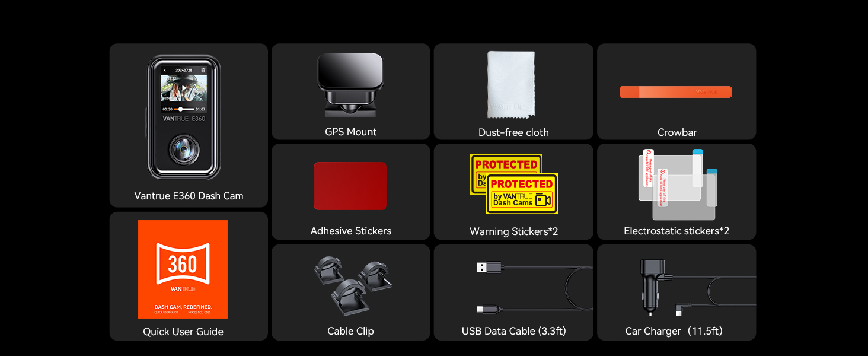
Task: Click the white dust-free cloth image
Action: click(x=512, y=85)
